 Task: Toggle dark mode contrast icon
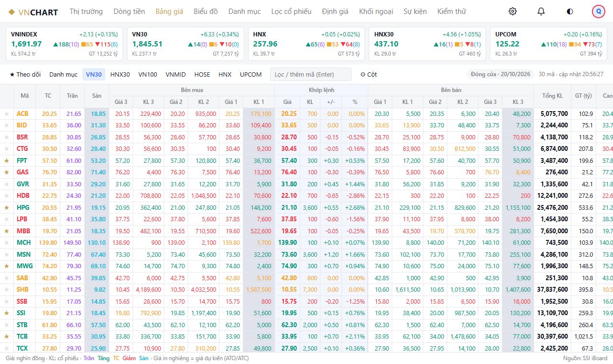570,11
